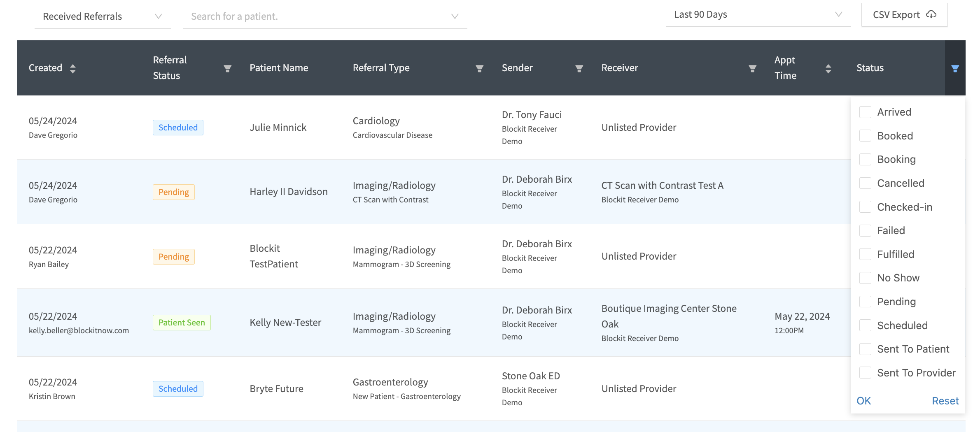Tick the Cancelled filter checkbox
The width and height of the screenshot is (980, 432).
click(865, 183)
